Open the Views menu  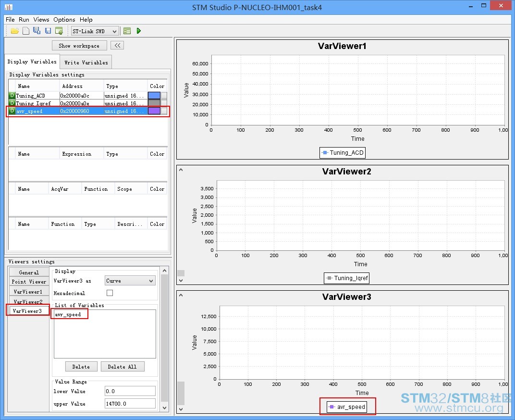point(41,19)
